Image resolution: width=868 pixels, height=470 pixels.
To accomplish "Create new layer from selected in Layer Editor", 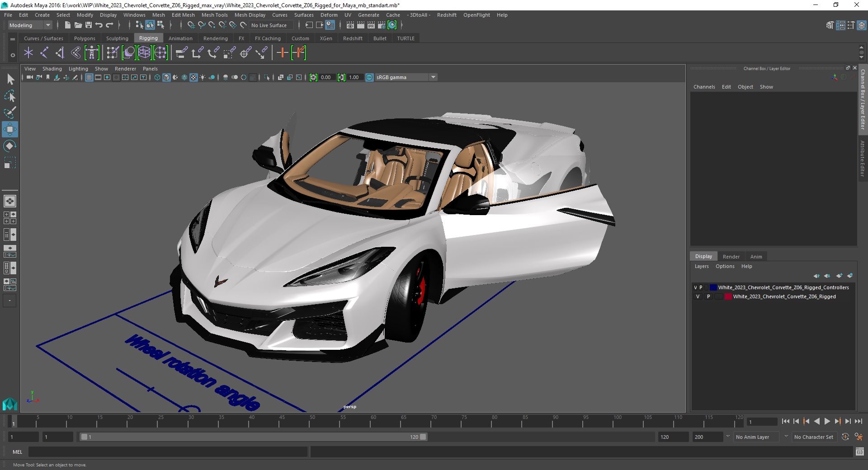I will (x=850, y=276).
